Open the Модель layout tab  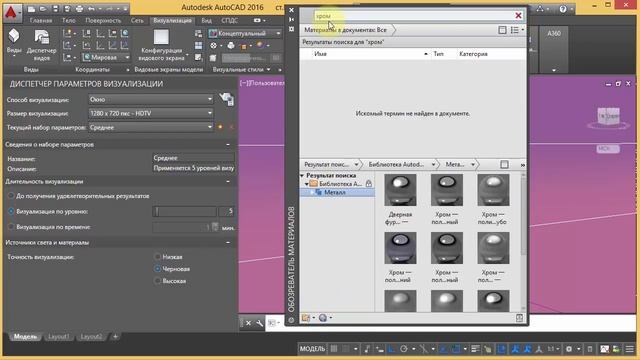click(25, 336)
